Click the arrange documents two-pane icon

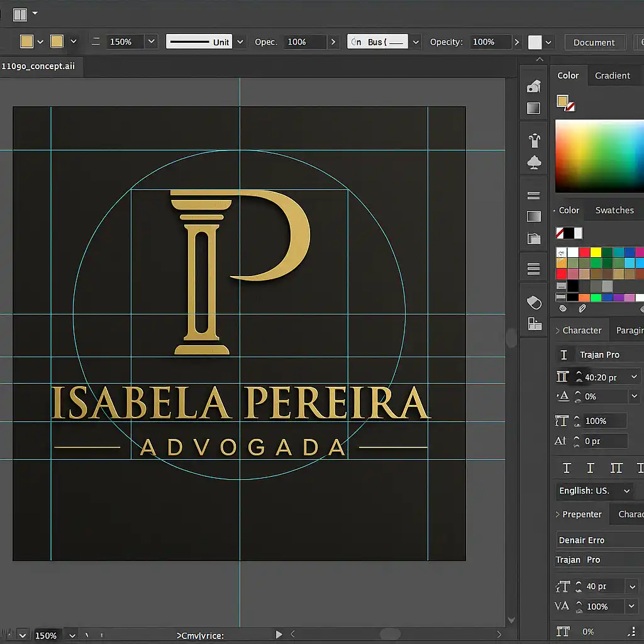[19, 15]
